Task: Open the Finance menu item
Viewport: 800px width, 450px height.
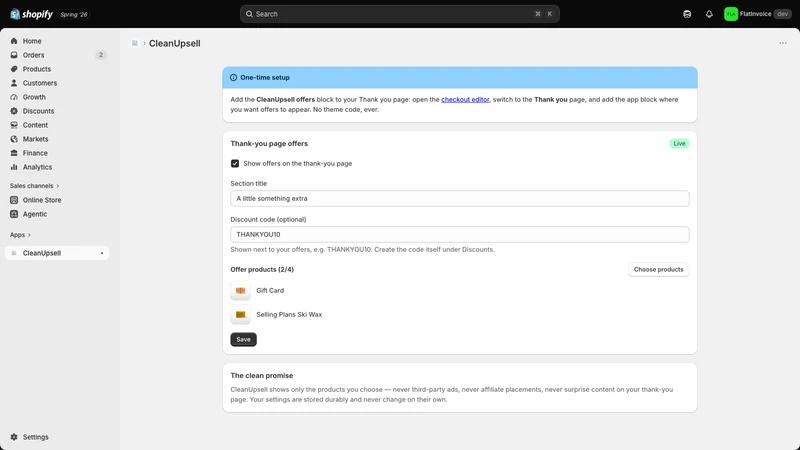Action: 57,153
